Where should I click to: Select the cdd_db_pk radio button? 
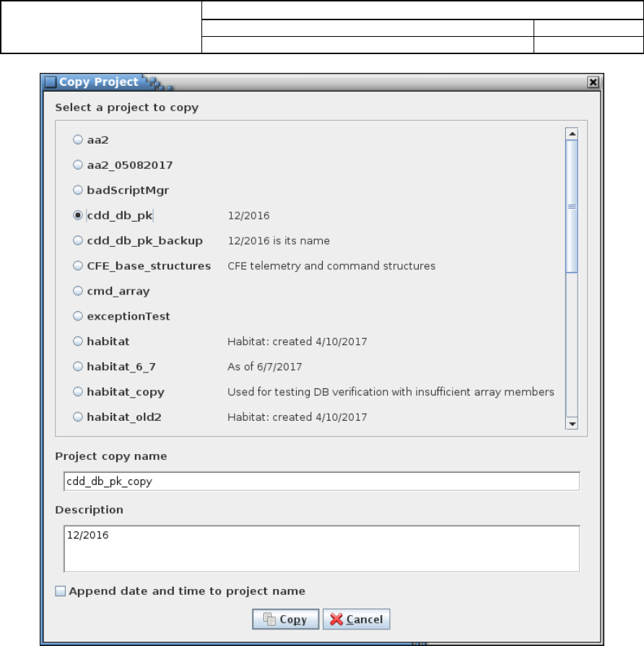(78, 215)
